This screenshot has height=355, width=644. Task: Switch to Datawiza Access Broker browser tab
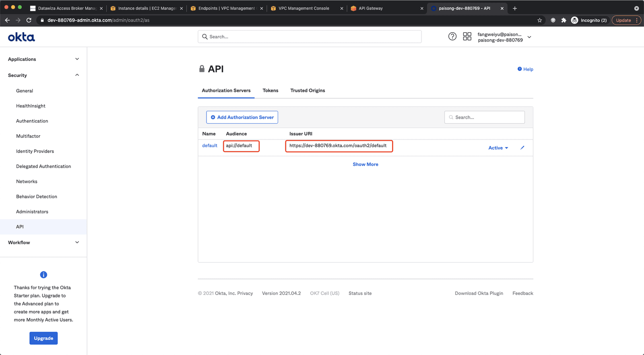pyautogui.click(x=66, y=8)
